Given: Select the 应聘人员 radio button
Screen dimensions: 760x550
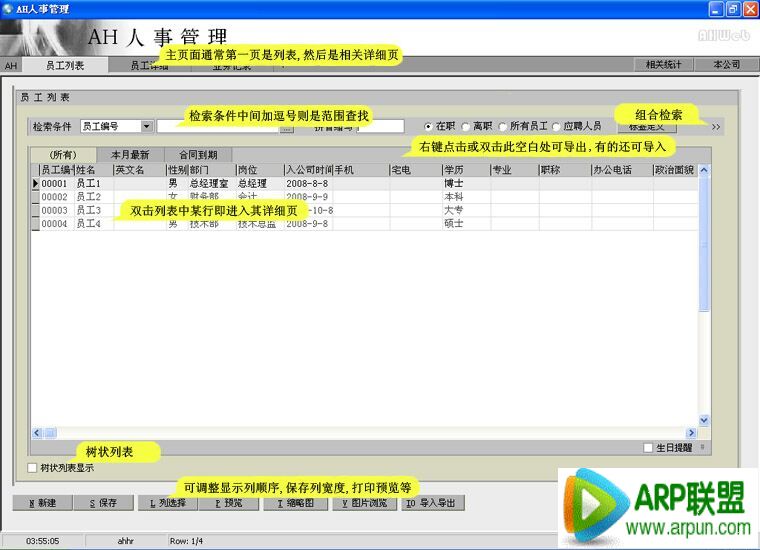Looking at the screenshot, I should click(557, 127).
